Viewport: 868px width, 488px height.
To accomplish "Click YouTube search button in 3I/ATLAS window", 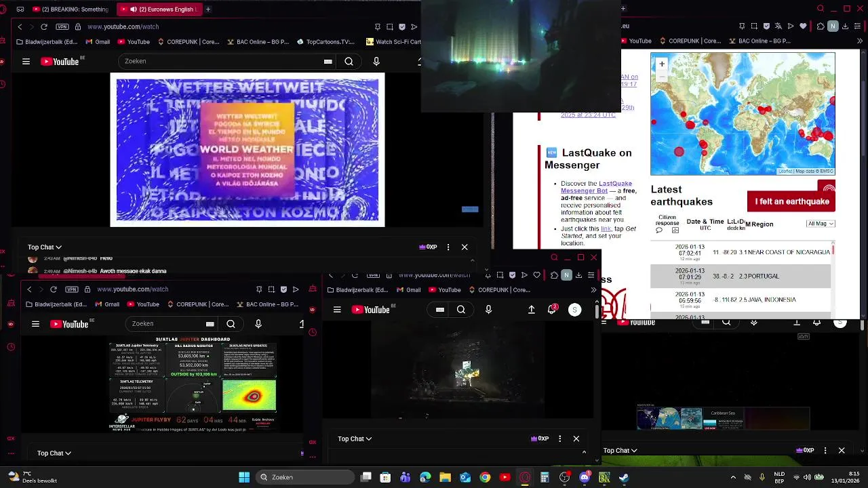I will coord(231,324).
